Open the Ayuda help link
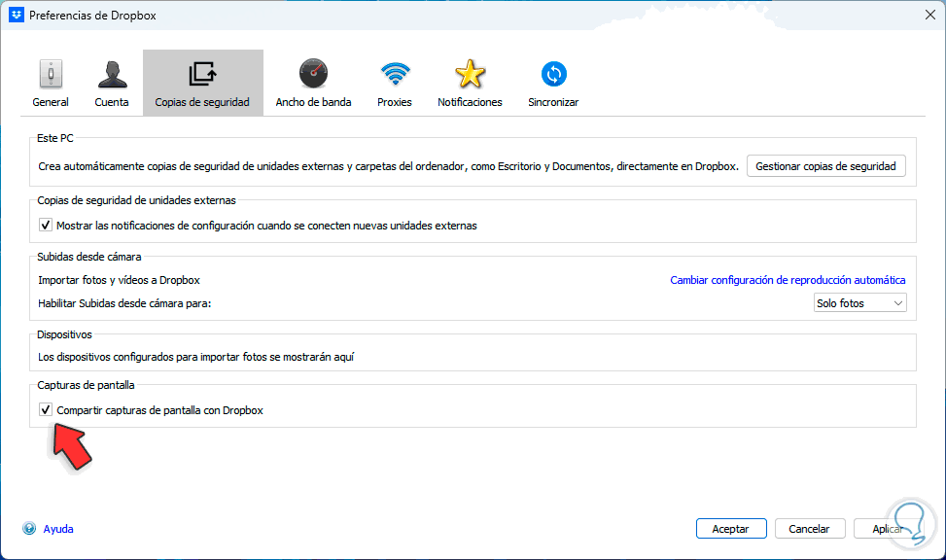The width and height of the screenshot is (946, 560). (58, 529)
